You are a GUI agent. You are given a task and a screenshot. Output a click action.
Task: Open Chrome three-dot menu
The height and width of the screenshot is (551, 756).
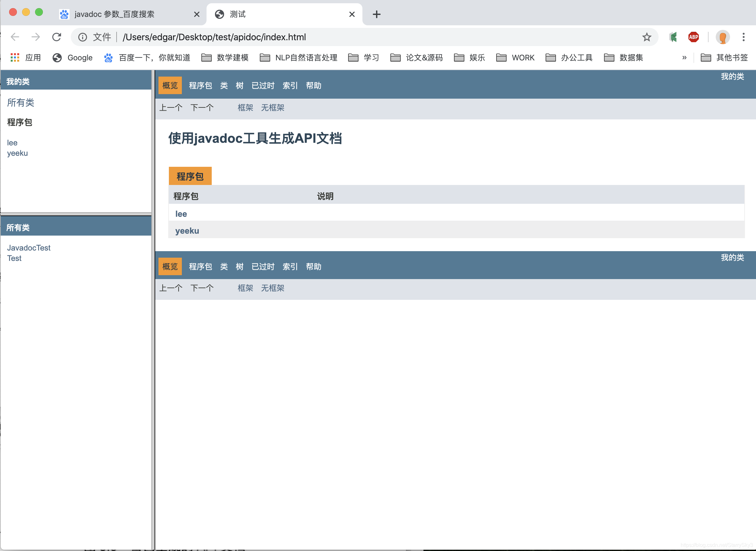(743, 37)
